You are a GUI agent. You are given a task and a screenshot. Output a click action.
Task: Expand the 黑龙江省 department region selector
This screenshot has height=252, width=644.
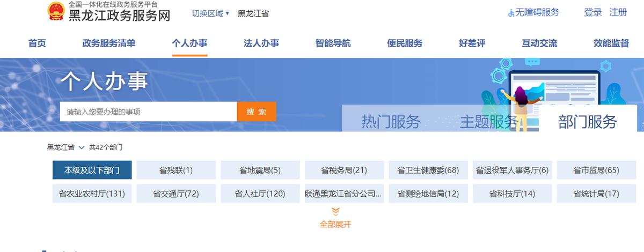[65, 147]
